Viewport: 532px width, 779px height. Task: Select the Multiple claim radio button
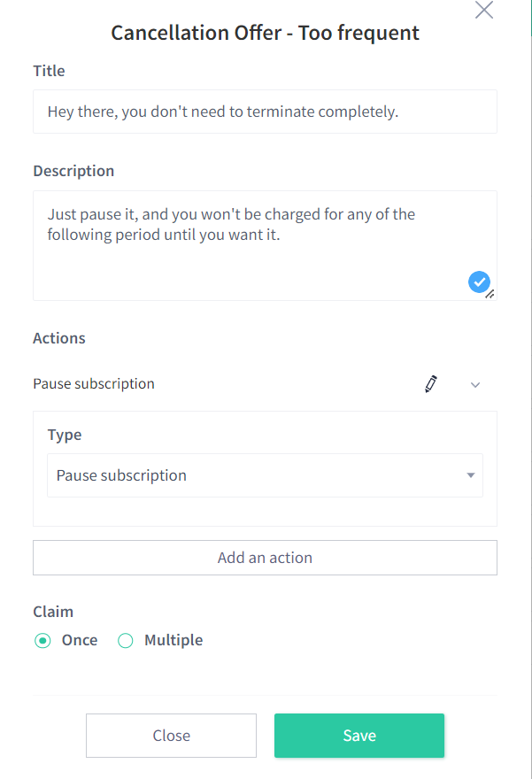125,641
